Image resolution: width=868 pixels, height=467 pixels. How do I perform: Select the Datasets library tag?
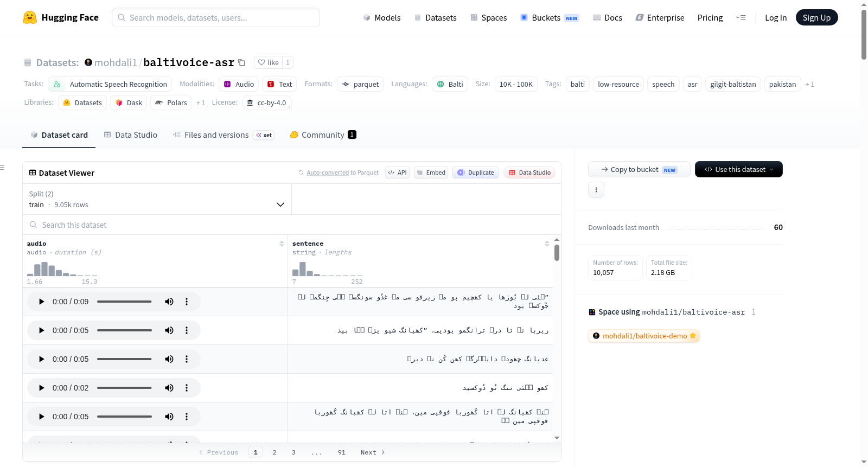coord(82,103)
